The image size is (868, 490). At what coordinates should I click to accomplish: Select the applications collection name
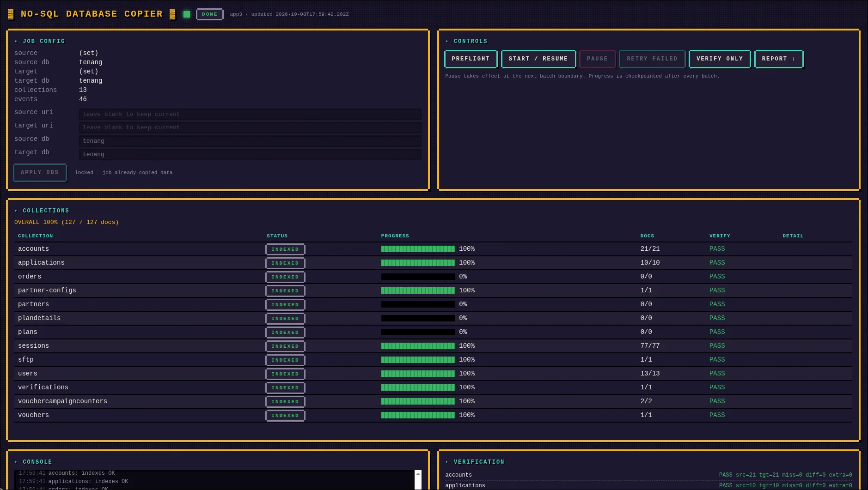41,263
